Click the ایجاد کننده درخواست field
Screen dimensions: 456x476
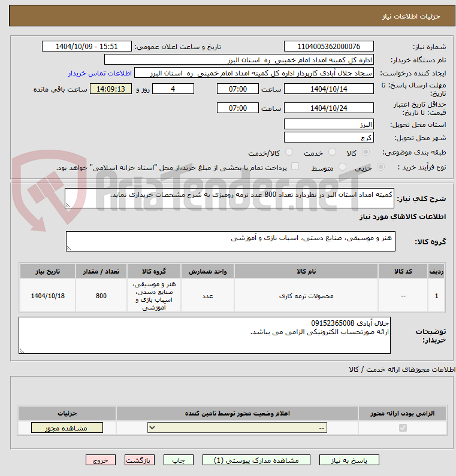(x=254, y=73)
